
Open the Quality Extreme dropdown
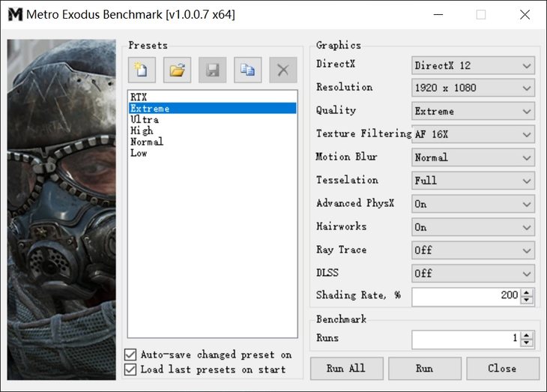[x=473, y=112]
